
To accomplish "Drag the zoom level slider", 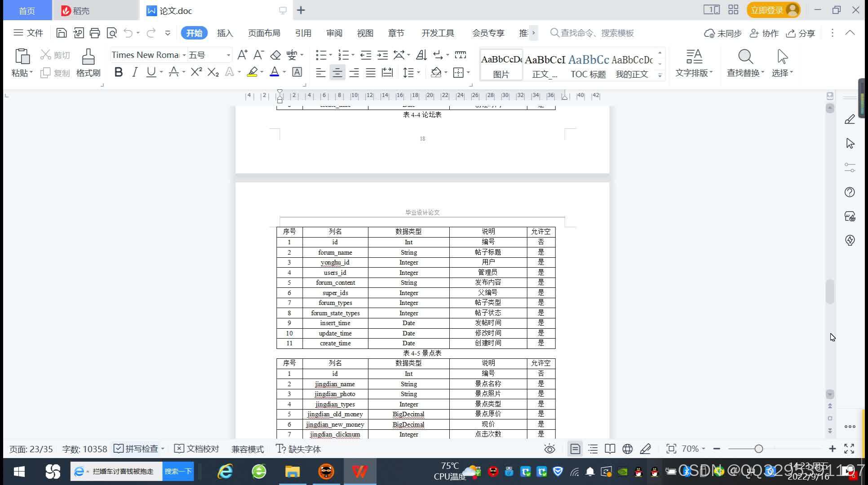I will 758,449.
